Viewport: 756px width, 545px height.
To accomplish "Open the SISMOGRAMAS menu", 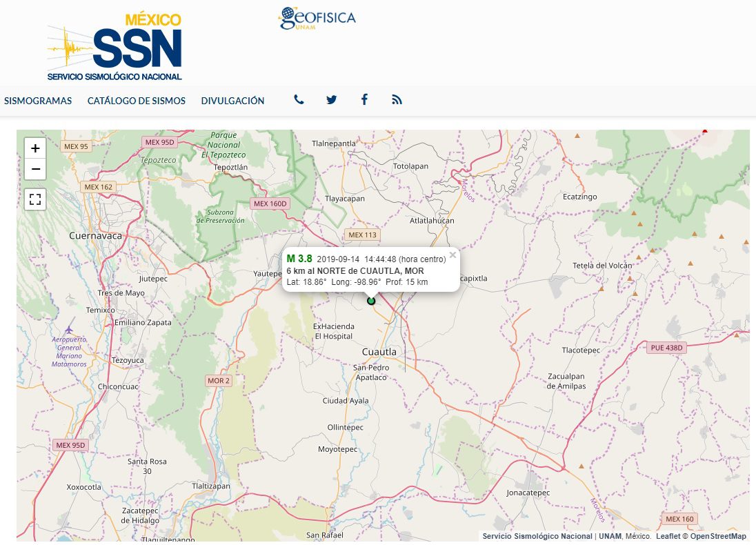I will [x=38, y=101].
